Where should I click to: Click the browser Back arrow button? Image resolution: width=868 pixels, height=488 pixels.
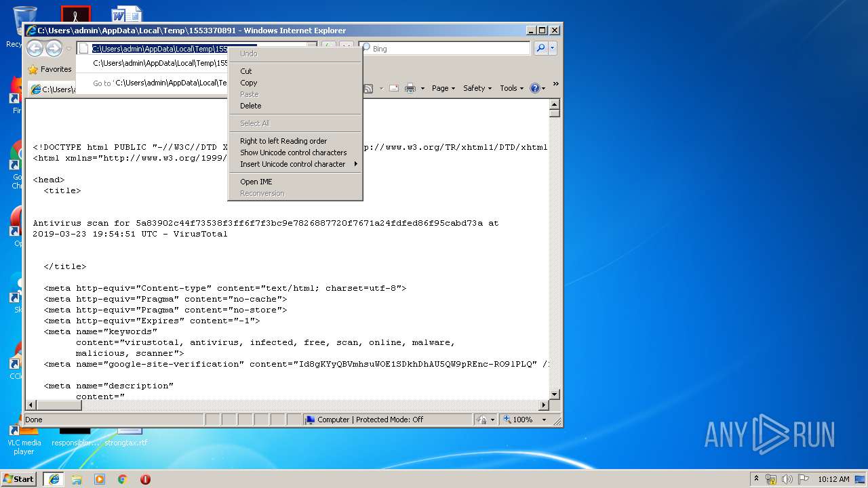click(35, 48)
